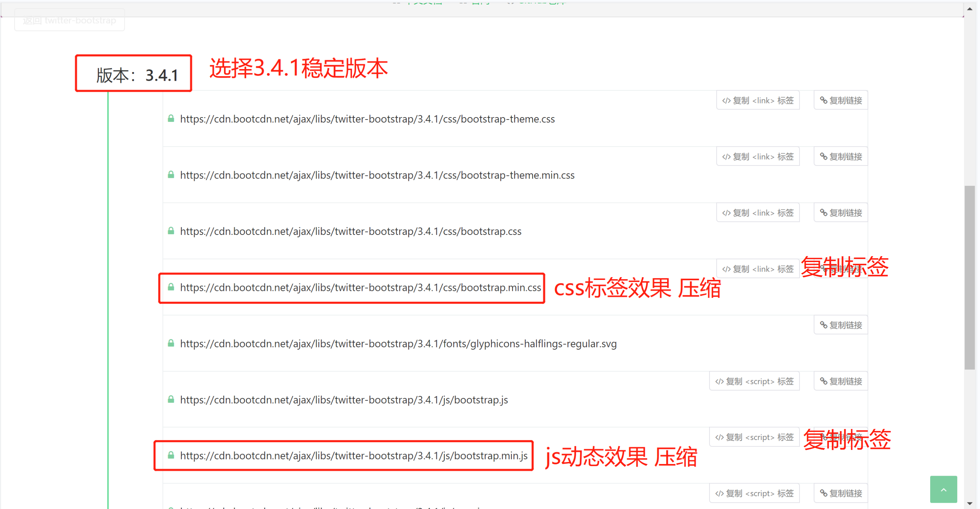The width and height of the screenshot is (980, 509).
Task: Click lock icon beside bootstrap.min.css URL
Action: click(x=171, y=287)
